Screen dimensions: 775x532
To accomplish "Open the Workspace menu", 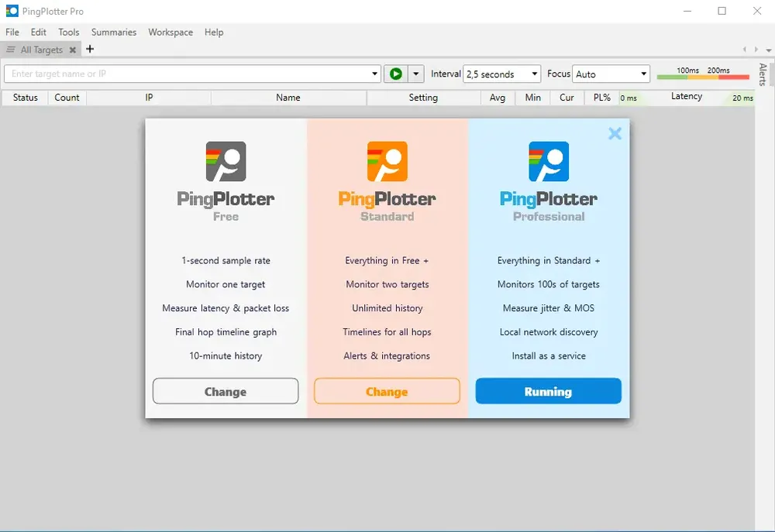I will pyautogui.click(x=170, y=32).
